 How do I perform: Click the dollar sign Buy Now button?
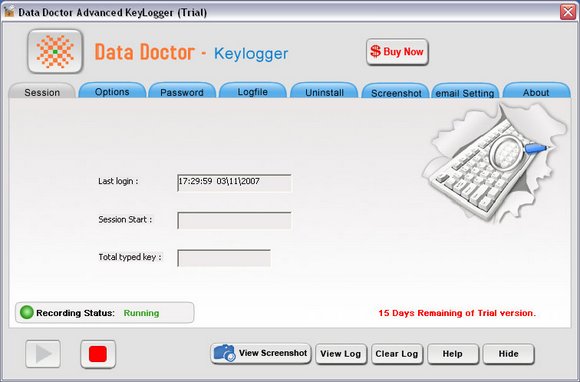[397, 52]
